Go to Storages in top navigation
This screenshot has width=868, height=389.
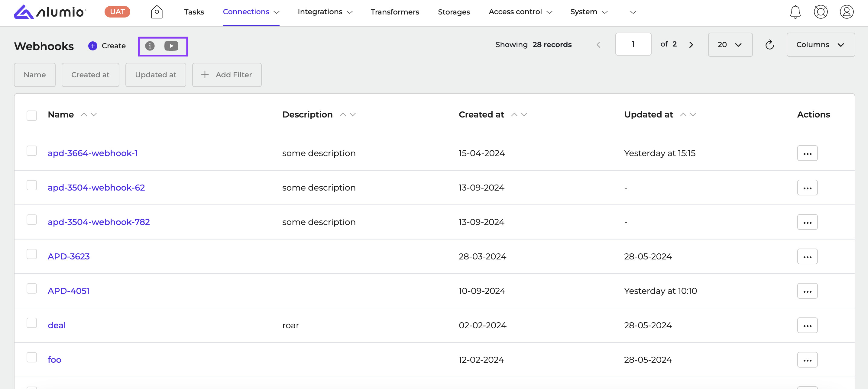coord(454,12)
